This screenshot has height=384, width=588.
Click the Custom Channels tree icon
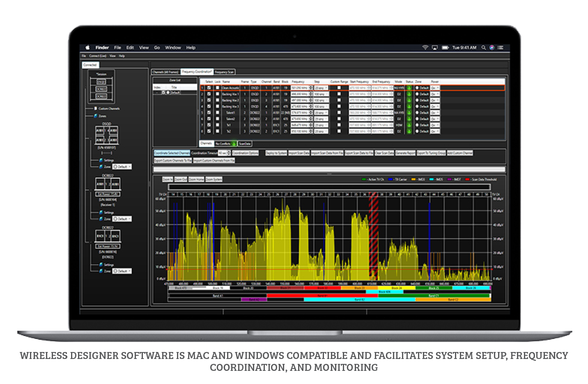tap(96, 109)
